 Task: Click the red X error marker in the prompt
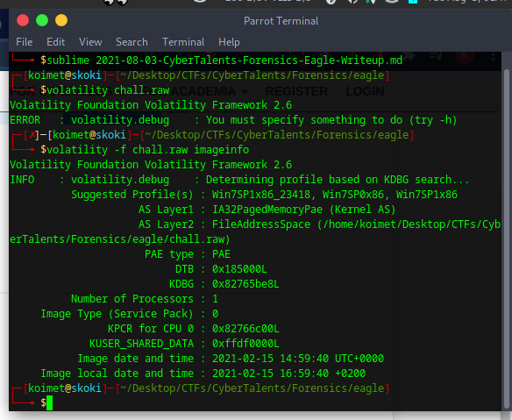point(32,135)
